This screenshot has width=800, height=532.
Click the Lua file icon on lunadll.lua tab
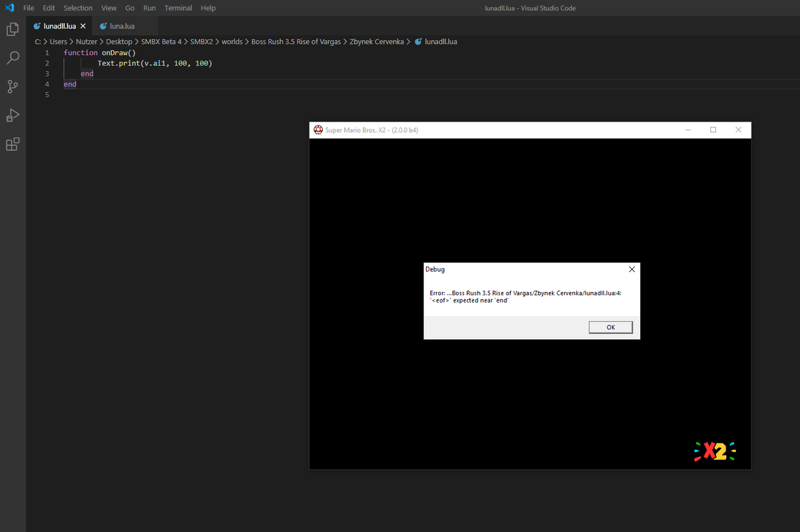point(37,26)
